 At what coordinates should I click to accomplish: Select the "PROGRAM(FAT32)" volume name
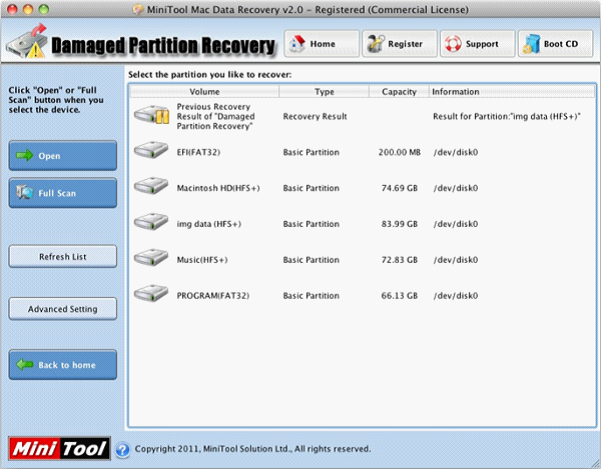tap(213, 296)
